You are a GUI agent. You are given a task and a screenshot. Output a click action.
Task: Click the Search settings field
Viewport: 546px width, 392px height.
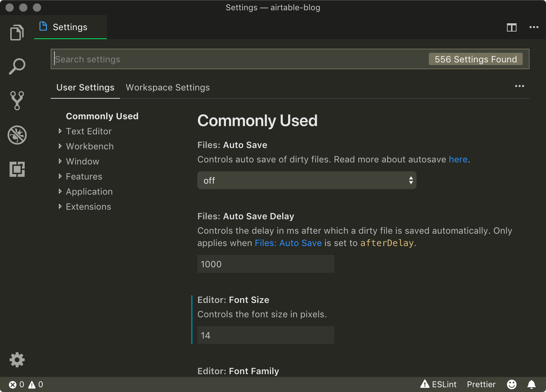click(240, 59)
